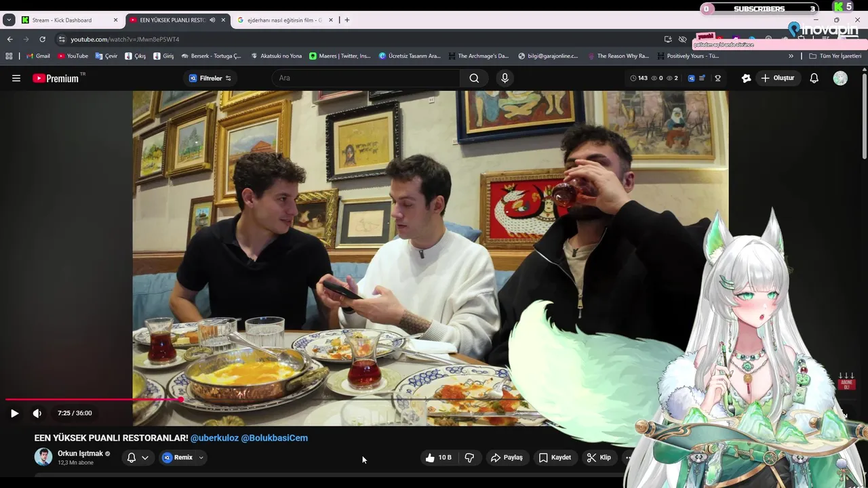This screenshot has width=868, height=488.
Task: Go to YouTube Premium home logo
Action: [x=56, y=78]
